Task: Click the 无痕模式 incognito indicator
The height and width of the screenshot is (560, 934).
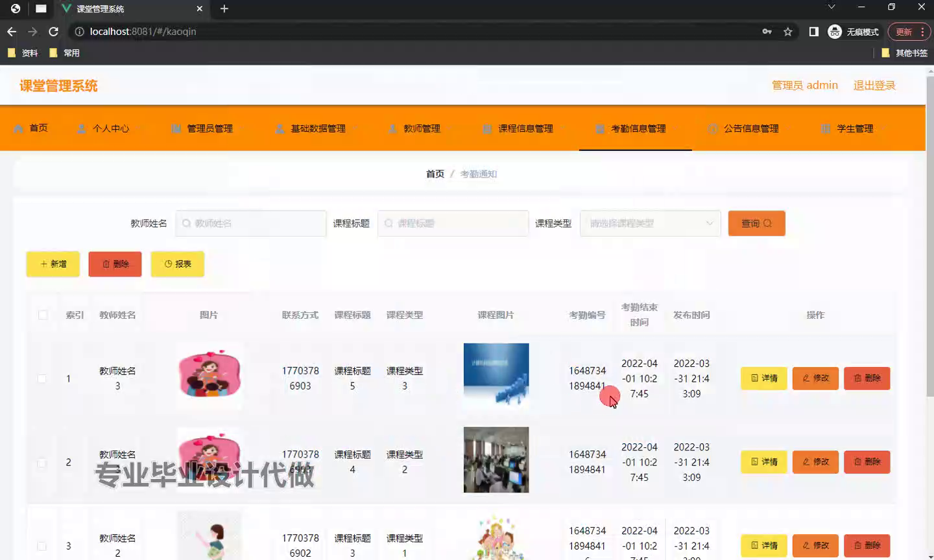Action: pyautogui.click(x=854, y=31)
